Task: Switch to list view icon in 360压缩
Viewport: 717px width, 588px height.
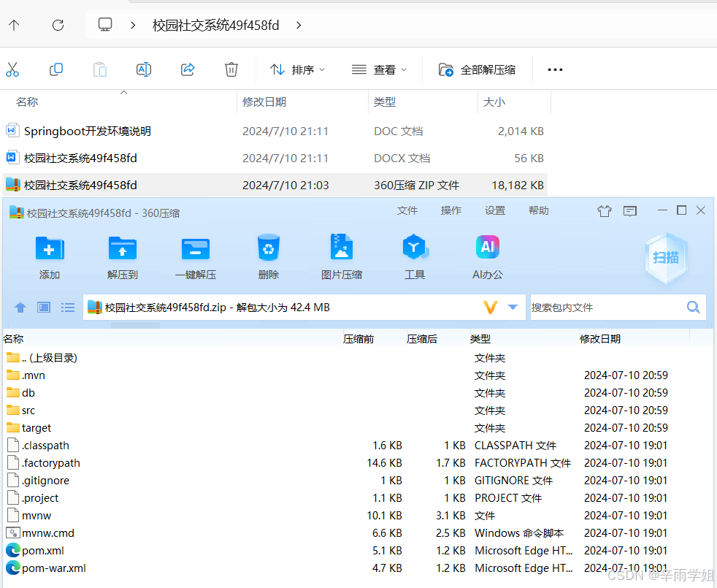Action: (68, 308)
